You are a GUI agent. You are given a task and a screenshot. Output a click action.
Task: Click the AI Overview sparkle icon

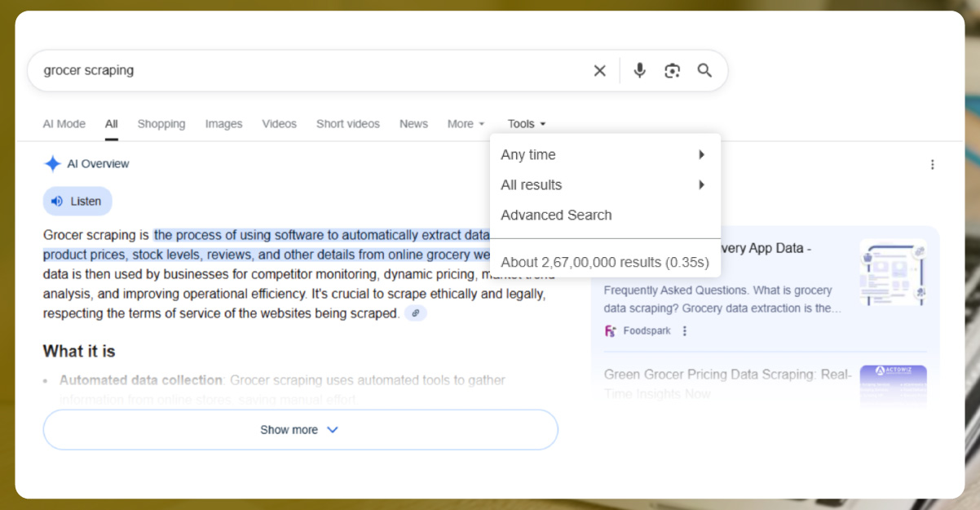52,164
